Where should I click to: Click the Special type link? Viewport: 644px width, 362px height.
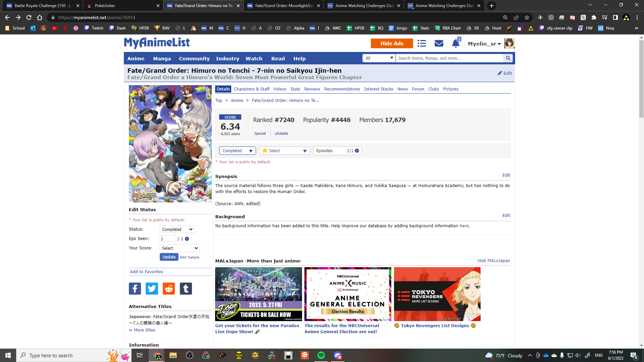point(260,133)
